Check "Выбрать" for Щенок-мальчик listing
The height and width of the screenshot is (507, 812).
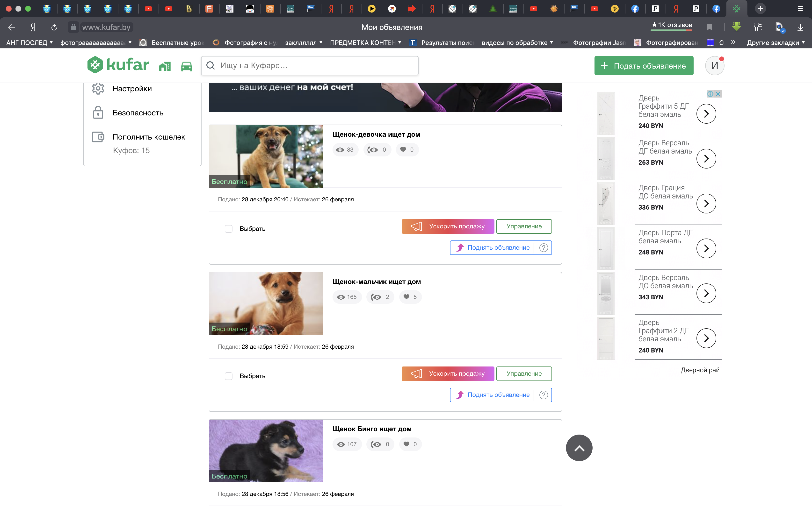[229, 376]
